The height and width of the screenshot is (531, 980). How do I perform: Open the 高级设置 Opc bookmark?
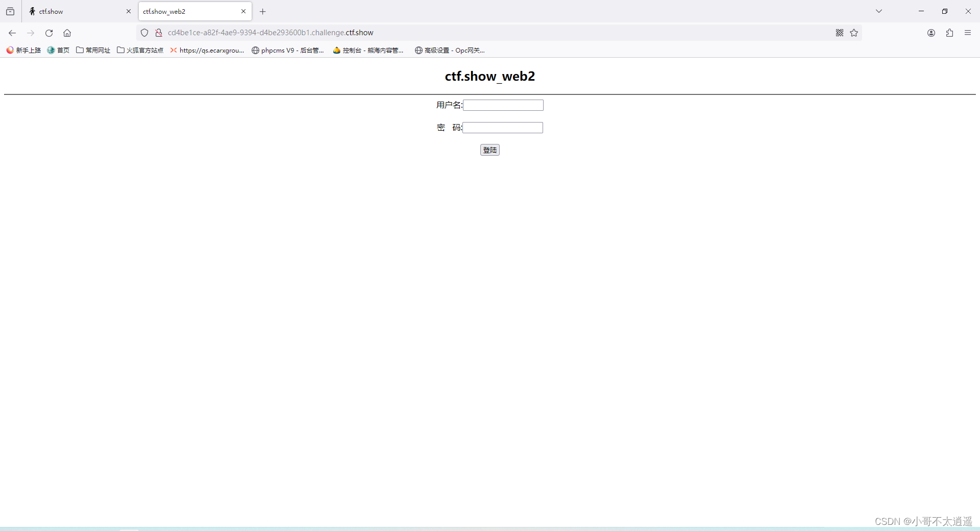pos(450,50)
